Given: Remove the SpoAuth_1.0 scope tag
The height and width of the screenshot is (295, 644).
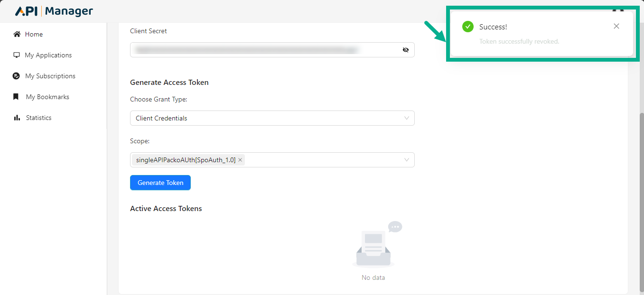Looking at the screenshot, I should click(x=240, y=160).
